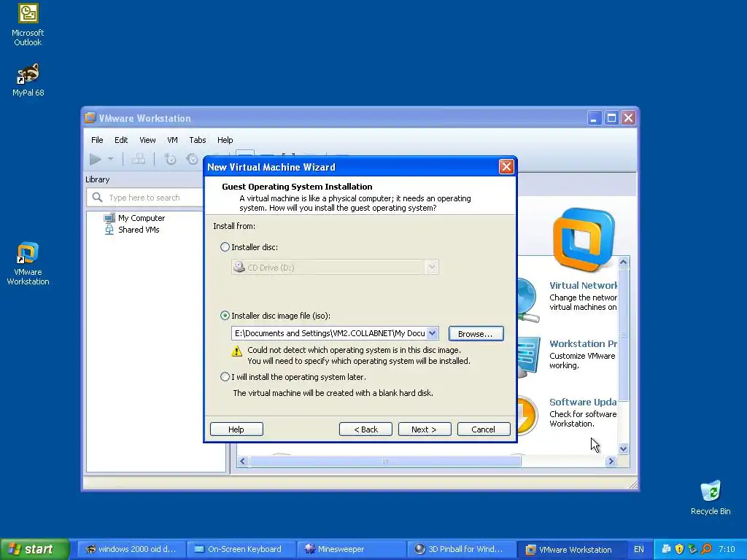Click the horizontal scrollbar thumb
The image size is (747, 560).
[385, 461]
